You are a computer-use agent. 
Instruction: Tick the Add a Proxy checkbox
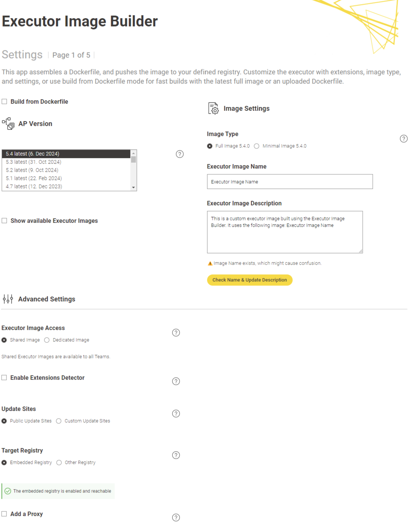pyautogui.click(x=4, y=514)
